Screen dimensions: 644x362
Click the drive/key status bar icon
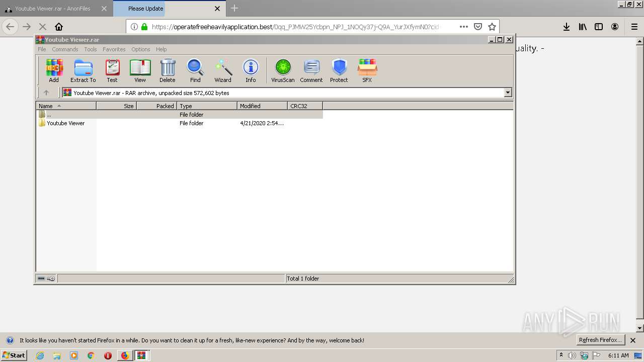46,279
